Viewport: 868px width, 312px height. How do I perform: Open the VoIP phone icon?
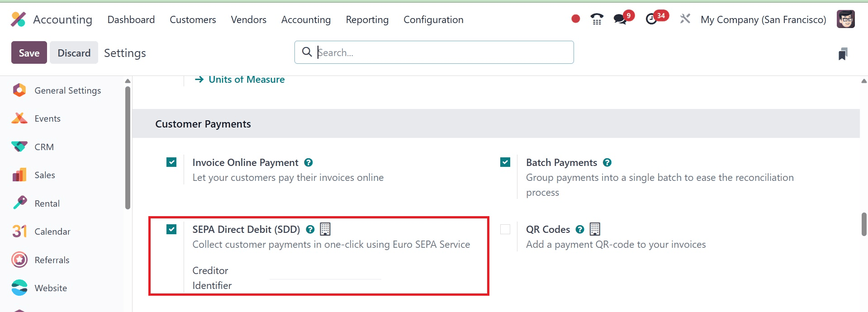click(x=597, y=19)
